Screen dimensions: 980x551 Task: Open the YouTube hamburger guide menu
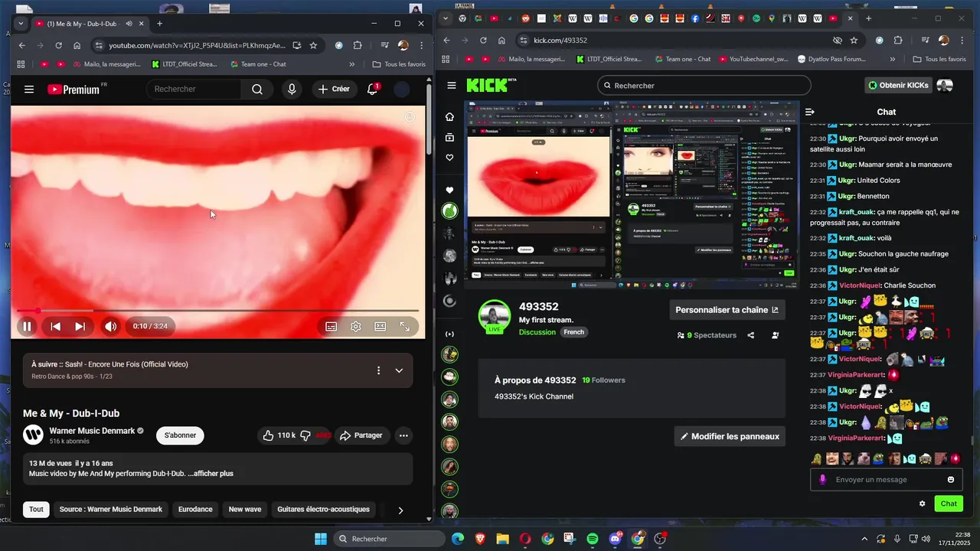tap(29, 90)
